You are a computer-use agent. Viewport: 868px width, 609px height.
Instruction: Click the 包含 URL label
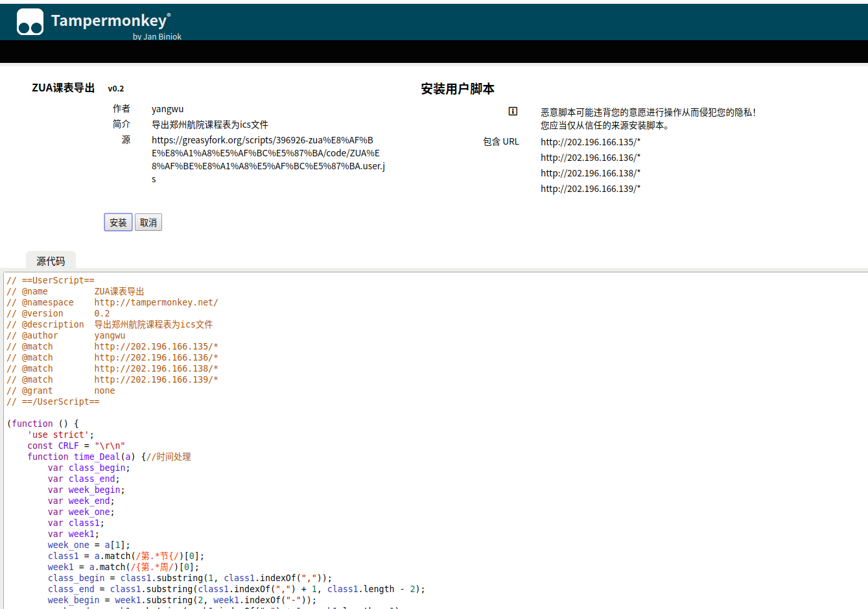pyautogui.click(x=501, y=141)
